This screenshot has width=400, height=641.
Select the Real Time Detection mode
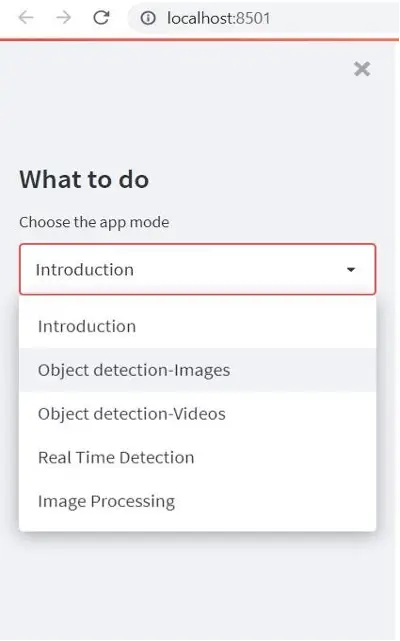click(197, 457)
